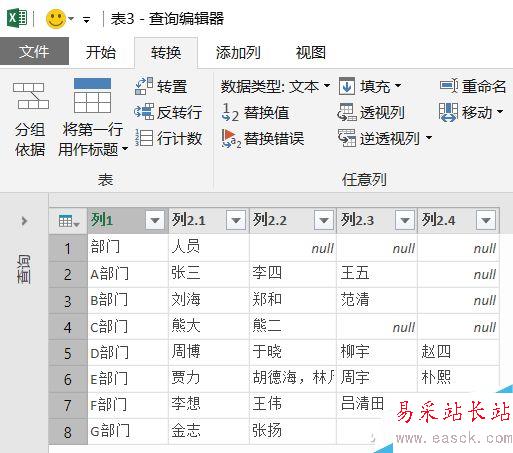Click the 填充 fill down icon
Viewport: 513px width, 453px height.
[x=347, y=86]
